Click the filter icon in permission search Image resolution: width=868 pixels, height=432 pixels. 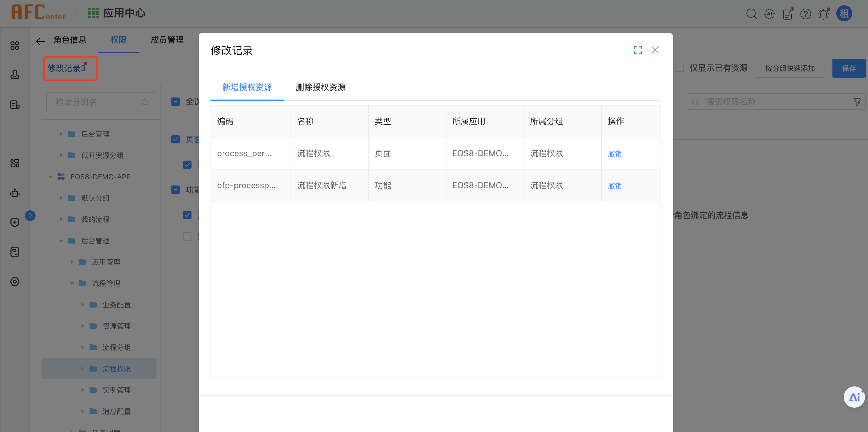(857, 102)
